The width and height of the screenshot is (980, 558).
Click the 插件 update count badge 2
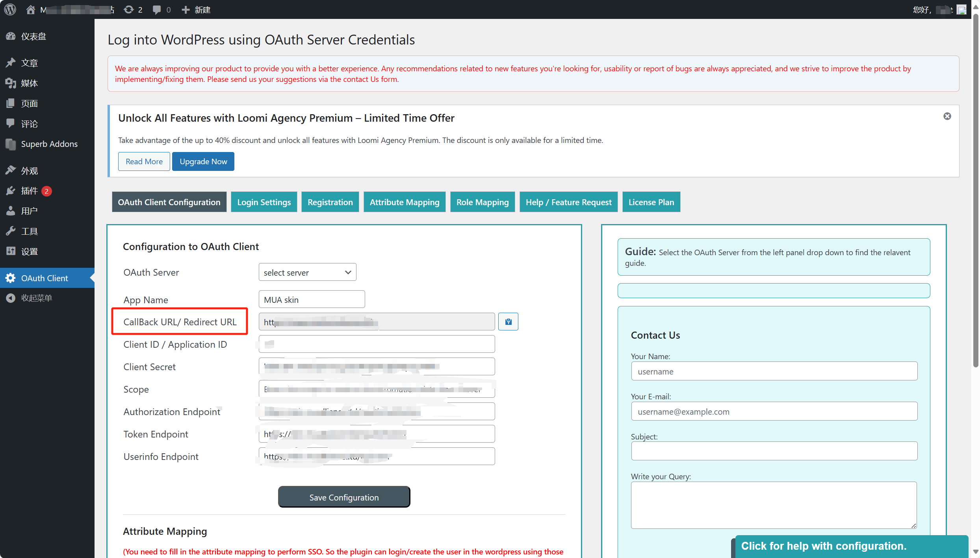click(46, 191)
